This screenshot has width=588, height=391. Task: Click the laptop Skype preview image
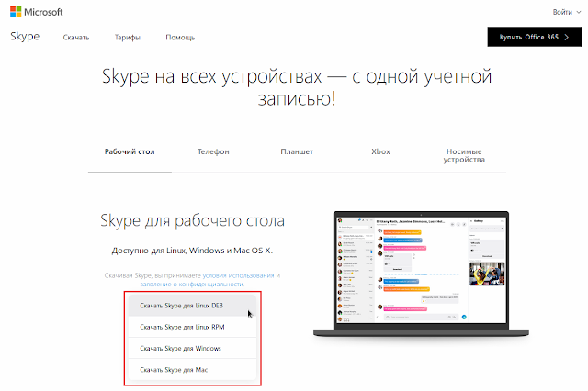click(x=421, y=274)
